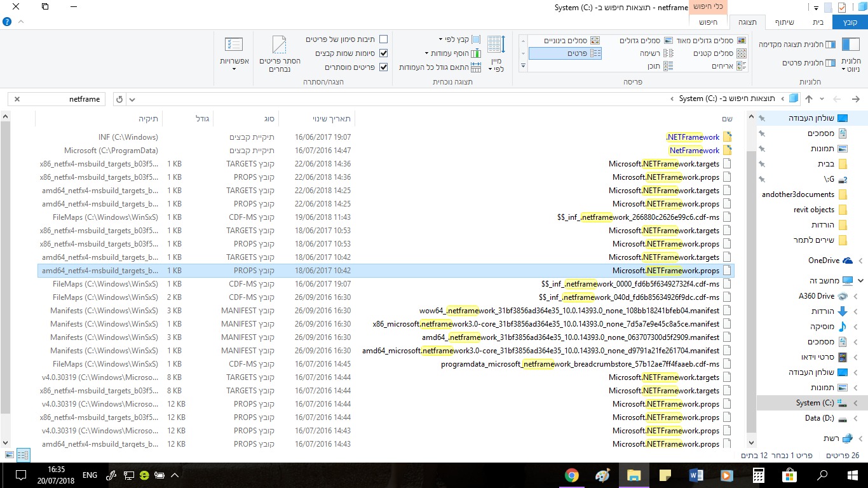
Task: Switch to the Share ribbon tab
Action: pyautogui.click(x=784, y=22)
